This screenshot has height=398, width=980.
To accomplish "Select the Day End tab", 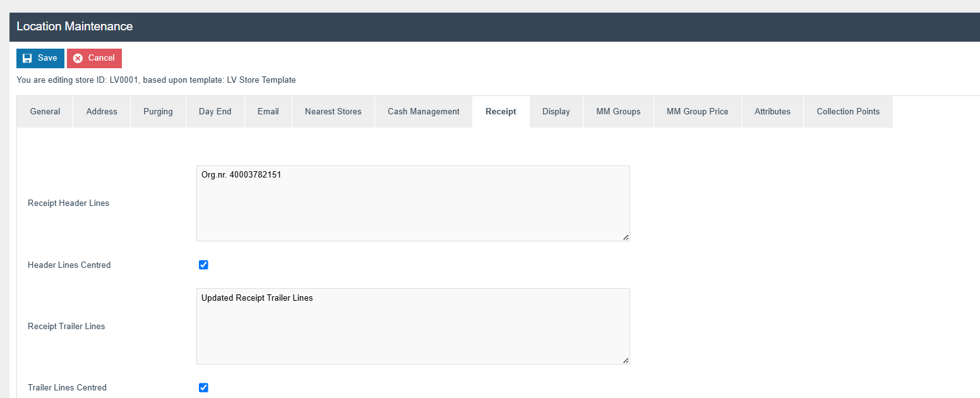I will click(215, 112).
